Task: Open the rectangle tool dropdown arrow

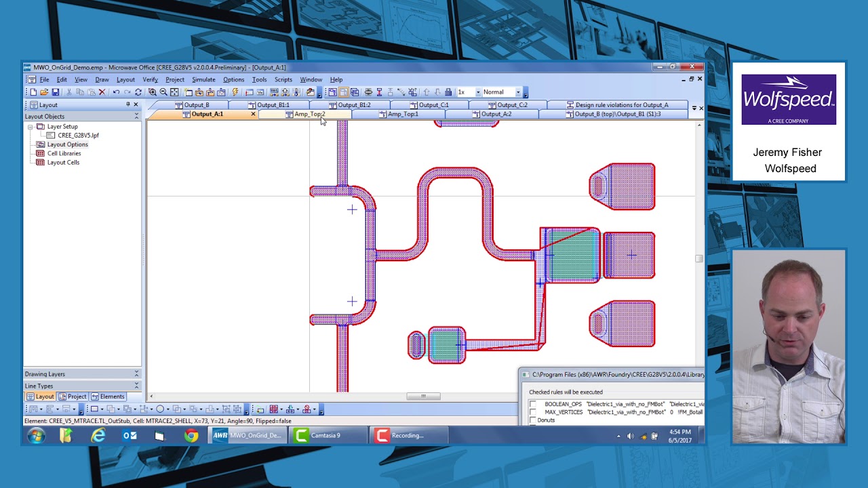Action: coord(102,409)
